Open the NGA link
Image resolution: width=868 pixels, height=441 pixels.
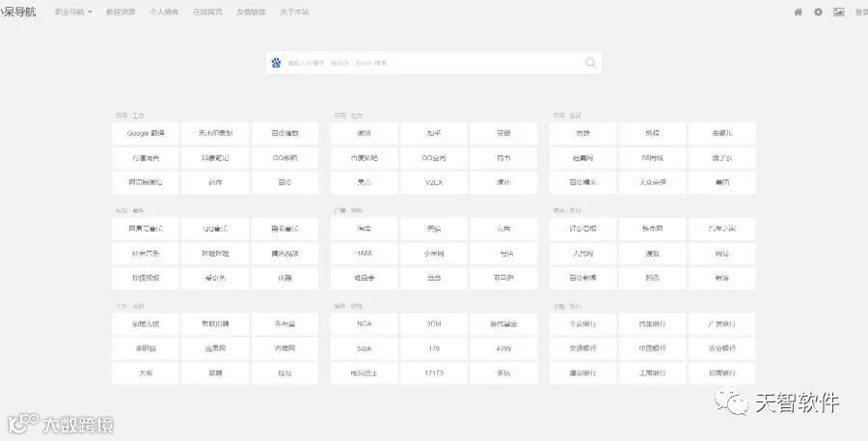click(365, 324)
